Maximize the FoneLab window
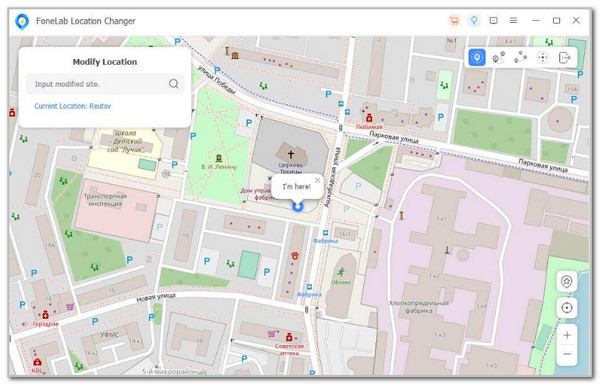Viewport: 600px width, 385px height. (556, 20)
